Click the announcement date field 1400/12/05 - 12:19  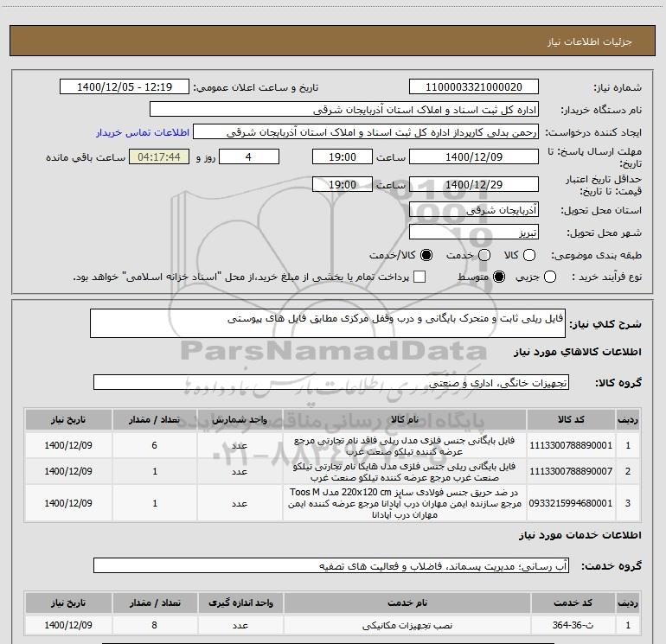click(x=124, y=87)
